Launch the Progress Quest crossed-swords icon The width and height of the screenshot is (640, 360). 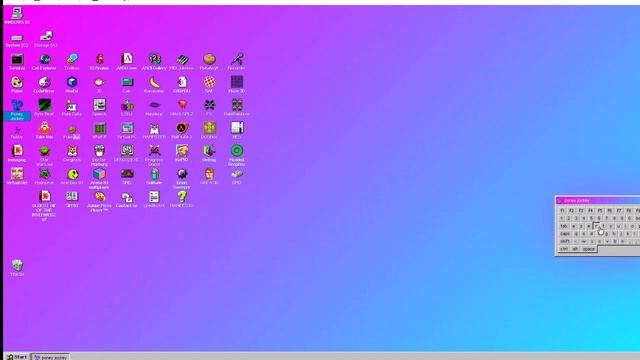[x=154, y=155]
